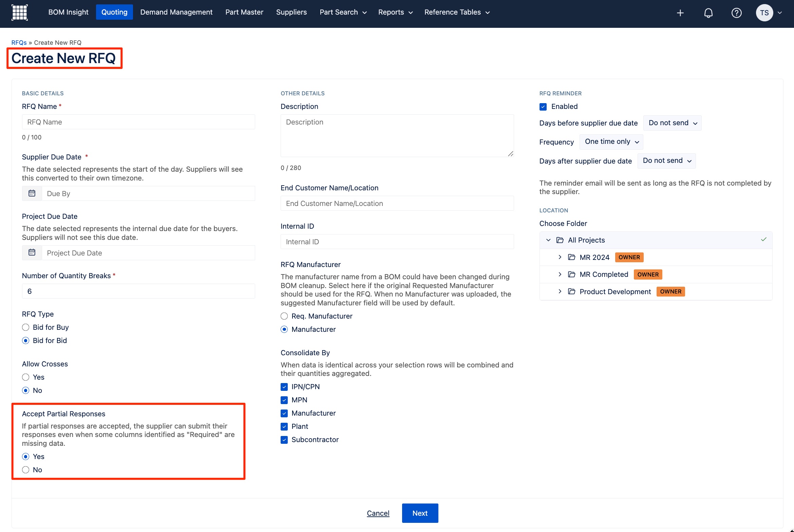This screenshot has width=794, height=532.
Task: Click the Due By calendar icon
Action: pos(32,193)
